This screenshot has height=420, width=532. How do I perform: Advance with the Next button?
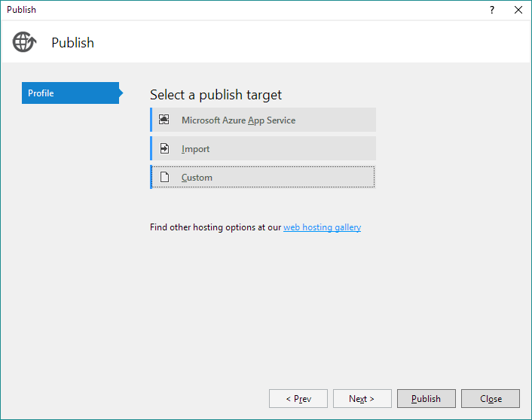point(362,399)
